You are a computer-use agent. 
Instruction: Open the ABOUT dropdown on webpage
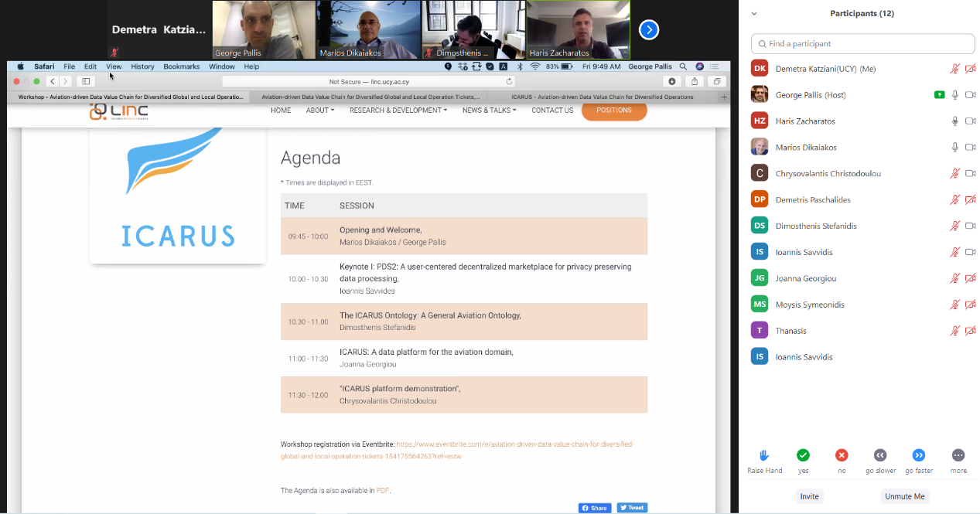320,111
